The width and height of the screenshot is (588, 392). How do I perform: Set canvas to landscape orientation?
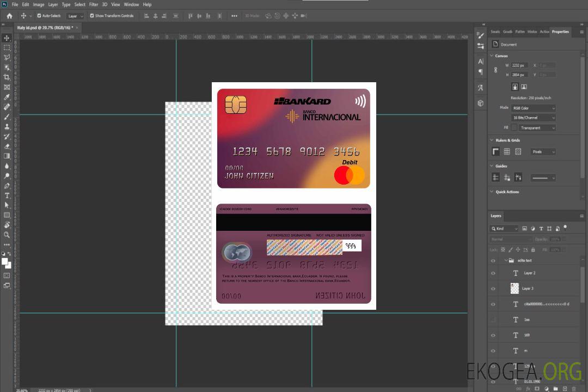coord(524,87)
